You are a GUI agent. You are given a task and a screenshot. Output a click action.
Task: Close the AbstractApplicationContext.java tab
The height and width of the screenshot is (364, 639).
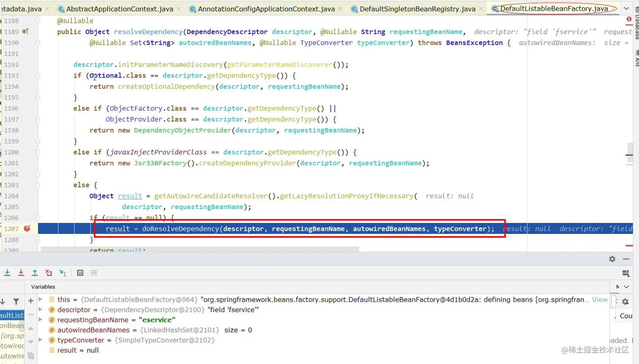(x=179, y=8)
